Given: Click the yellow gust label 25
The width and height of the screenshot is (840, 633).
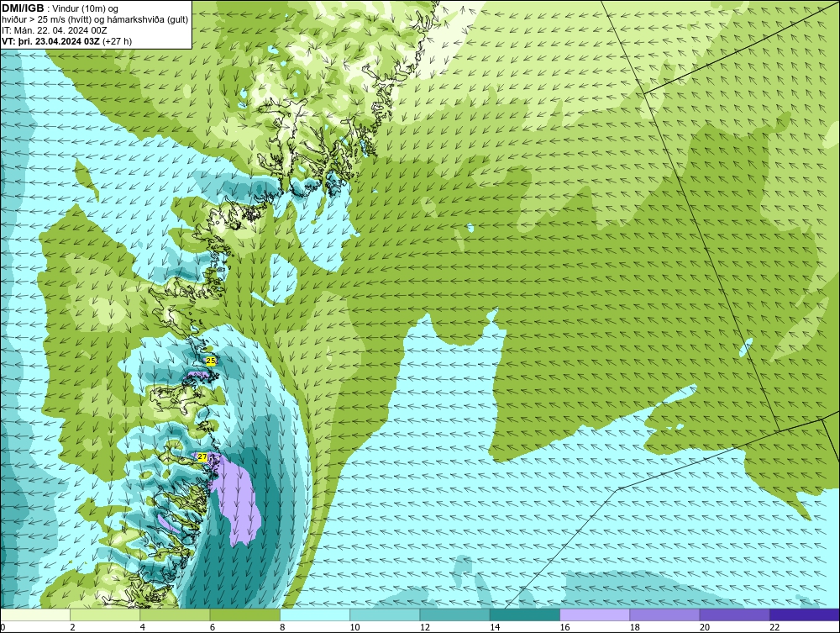Looking at the screenshot, I should click(x=211, y=361).
